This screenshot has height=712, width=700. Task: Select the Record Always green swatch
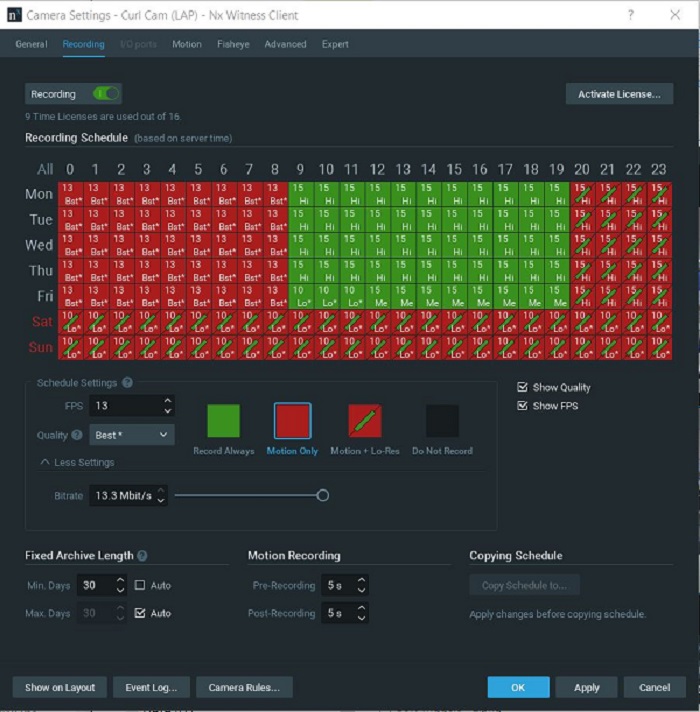(x=223, y=421)
